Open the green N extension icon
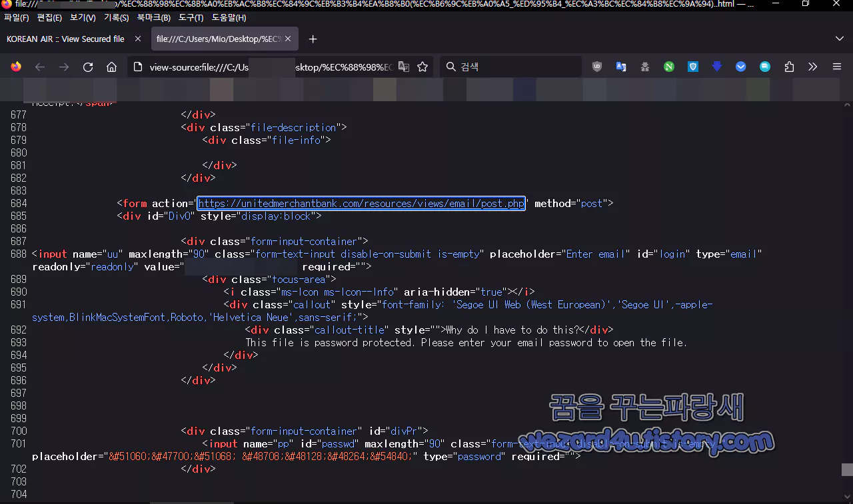The height and width of the screenshot is (504, 853). pyautogui.click(x=669, y=67)
